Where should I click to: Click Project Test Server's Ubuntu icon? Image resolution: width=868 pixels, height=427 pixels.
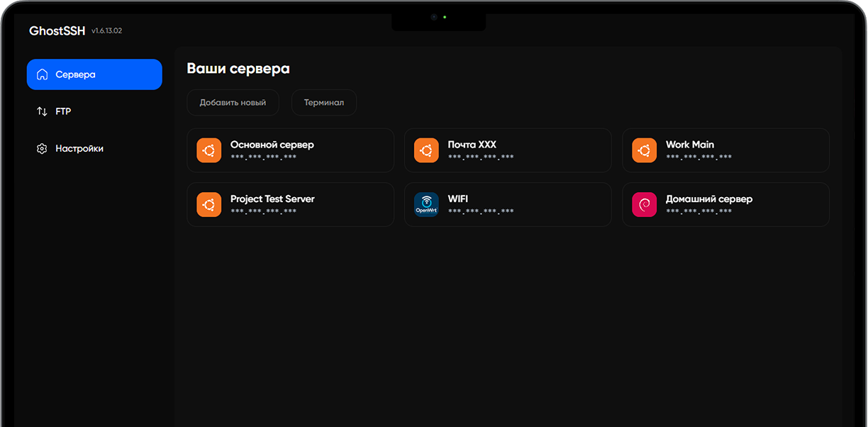coord(208,205)
